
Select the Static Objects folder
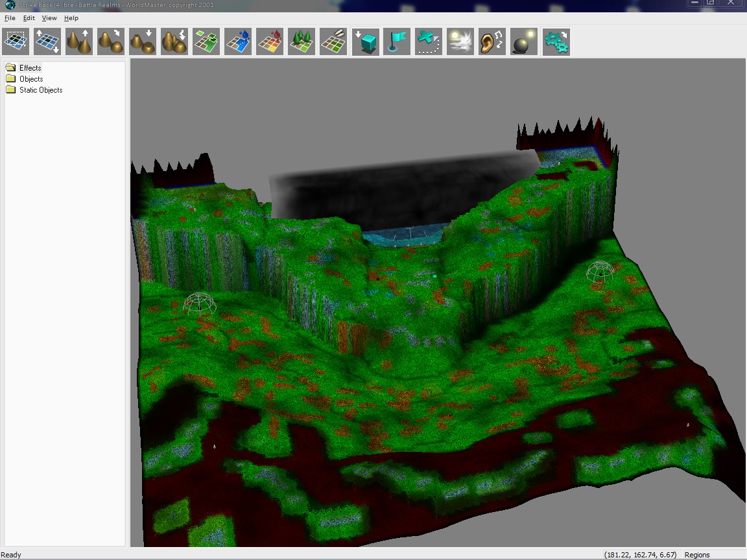coord(41,90)
